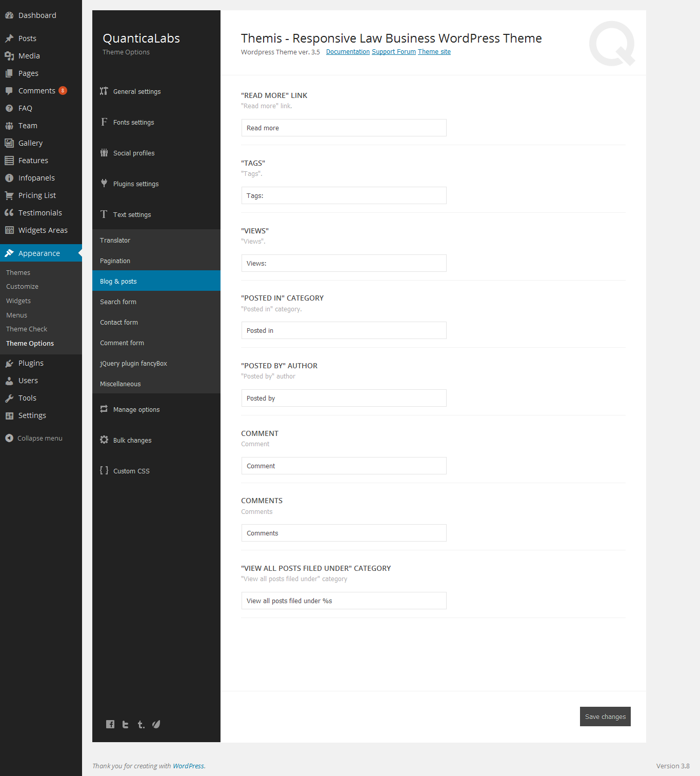Image resolution: width=700 pixels, height=776 pixels.
Task: Focus the "View all posts filed under %s" field
Action: tap(344, 601)
